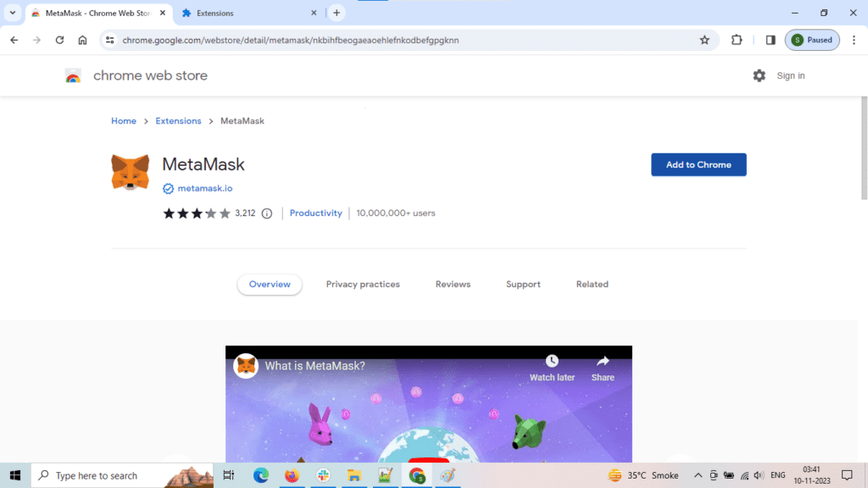This screenshot has height=488, width=868.
Task: Bookmark this page with the star icon
Action: tap(704, 40)
